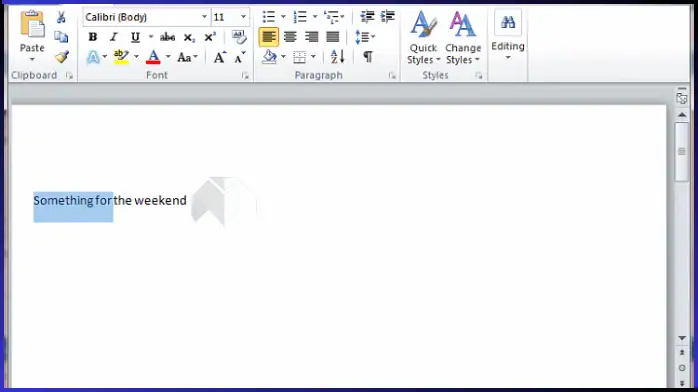Open underline style dropdown arrow
Screen dimensions: 698x392
(151, 37)
